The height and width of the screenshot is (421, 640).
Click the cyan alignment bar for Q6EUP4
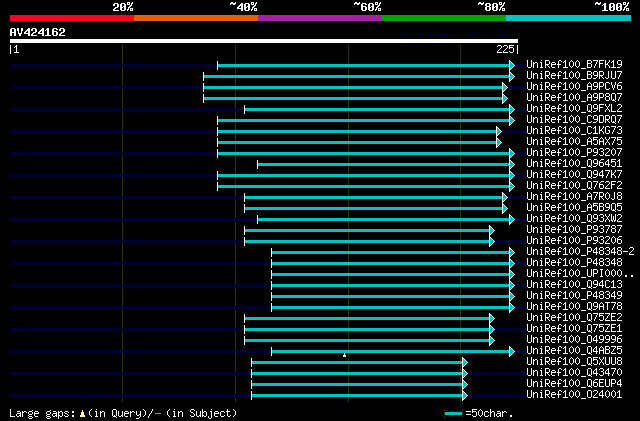(360, 385)
